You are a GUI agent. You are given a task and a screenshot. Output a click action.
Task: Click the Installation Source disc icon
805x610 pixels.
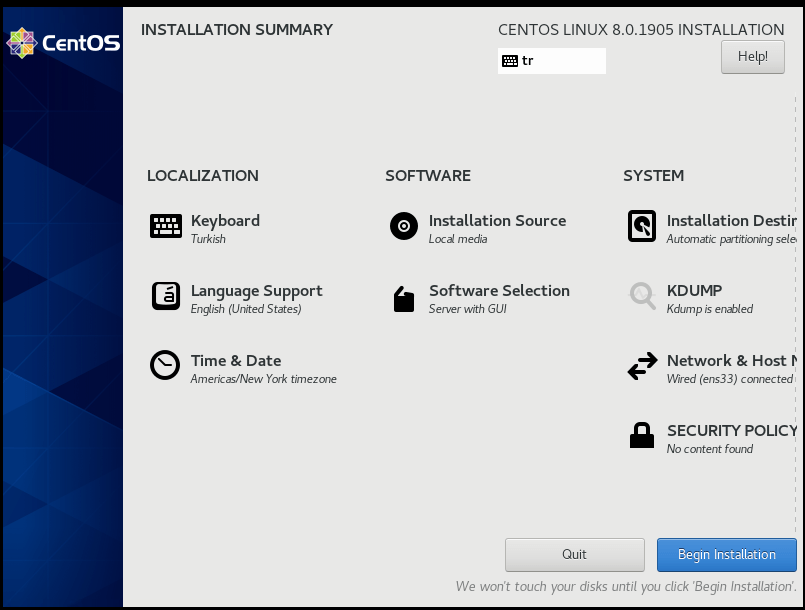pos(403,226)
